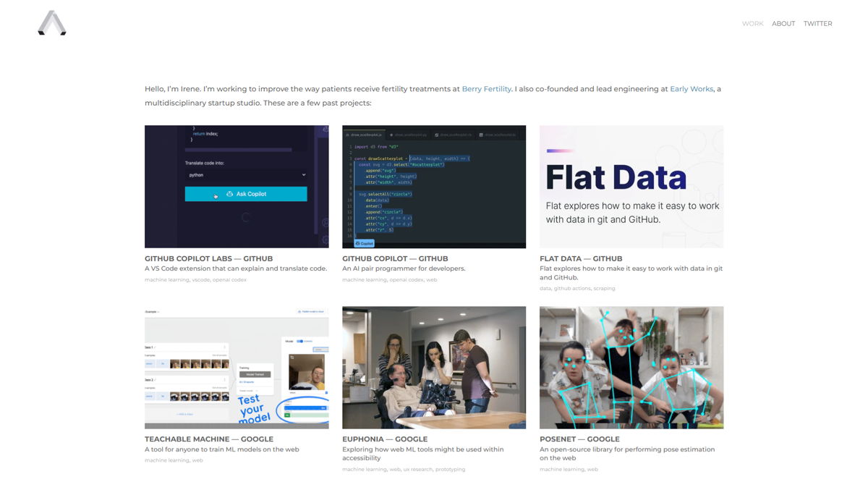Click the 'machine learning, web, ux research, prototyping' tags

[x=404, y=470]
